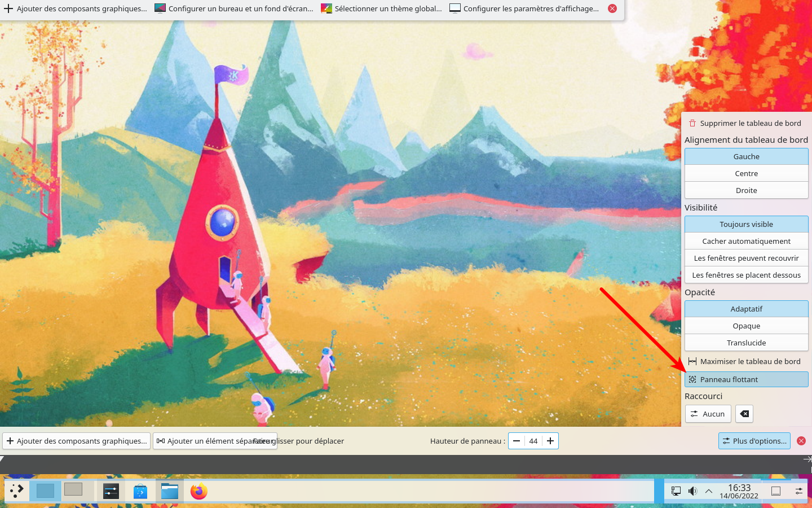
Task: Click the Show Desktop icon in panel
Action: (776, 491)
